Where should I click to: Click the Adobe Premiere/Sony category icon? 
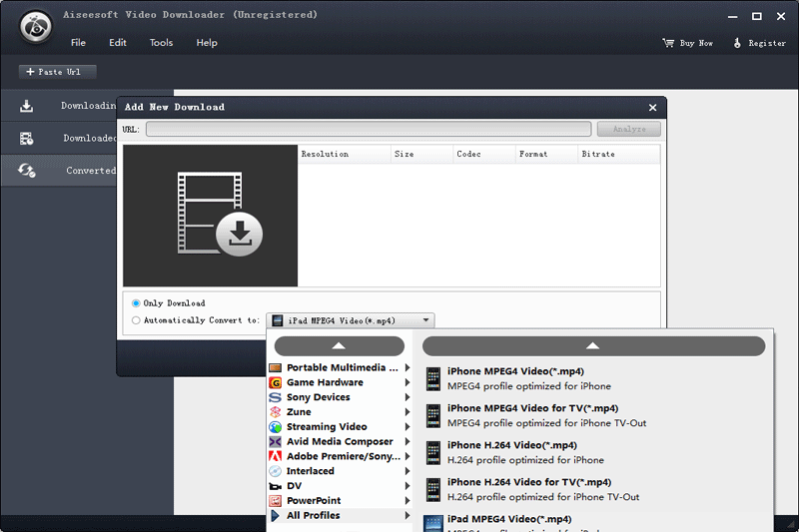[x=276, y=456]
